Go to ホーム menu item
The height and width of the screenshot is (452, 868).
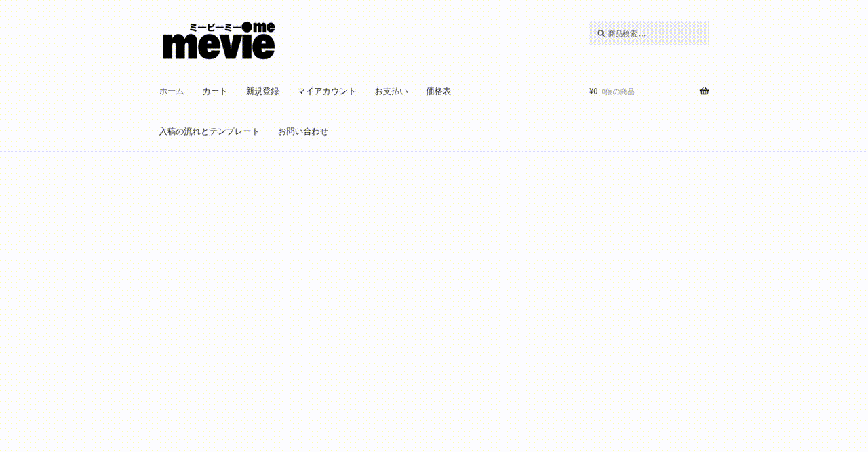pos(172,91)
